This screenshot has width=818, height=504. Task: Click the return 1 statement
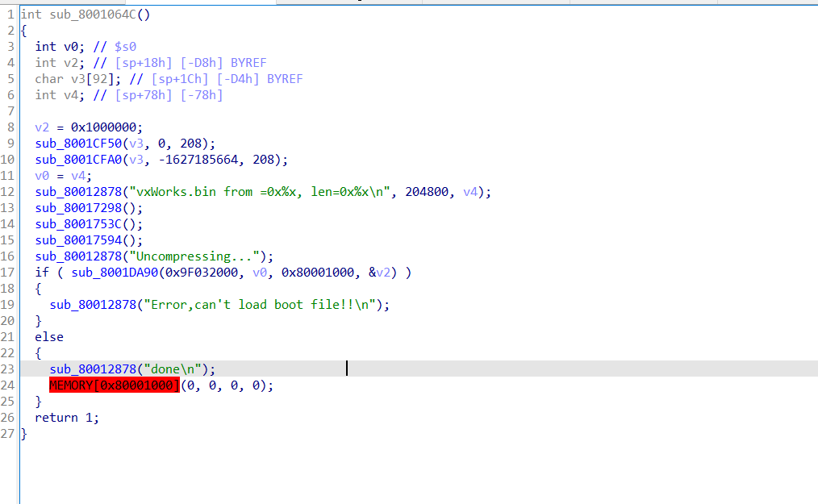click(x=66, y=418)
